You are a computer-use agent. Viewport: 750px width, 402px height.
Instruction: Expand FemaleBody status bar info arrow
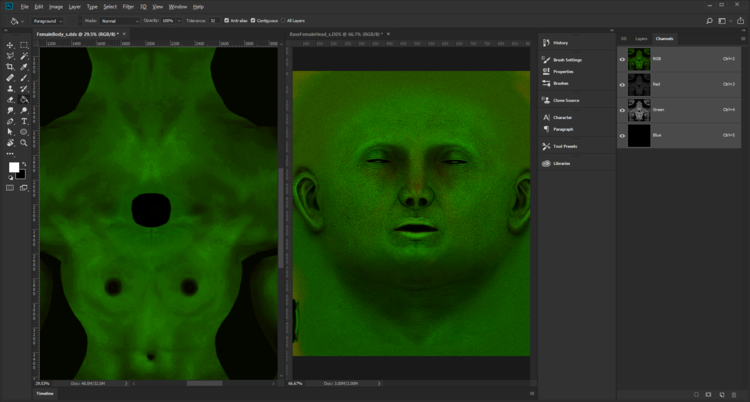coord(126,383)
